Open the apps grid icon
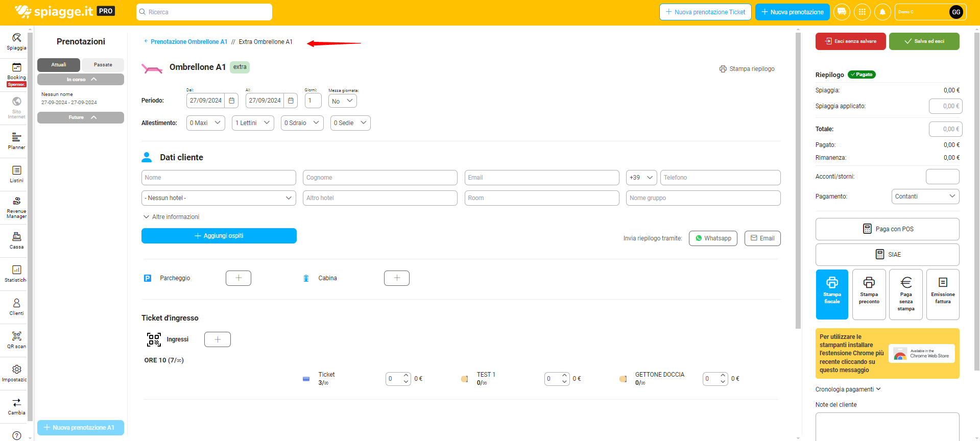Screen dimensions: 980x441 tap(862, 12)
